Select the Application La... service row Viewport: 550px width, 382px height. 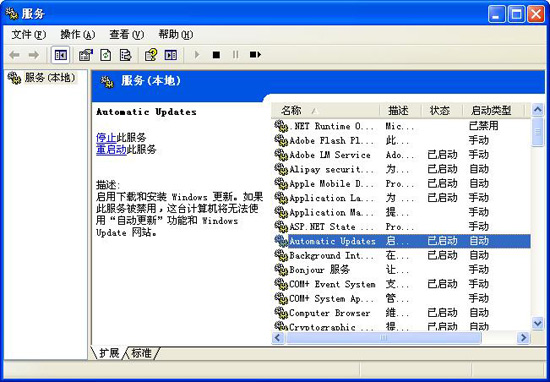tap(402, 198)
